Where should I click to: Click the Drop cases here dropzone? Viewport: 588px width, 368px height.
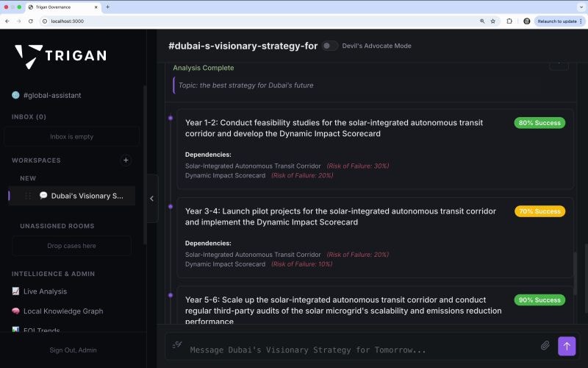pos(71,246)
